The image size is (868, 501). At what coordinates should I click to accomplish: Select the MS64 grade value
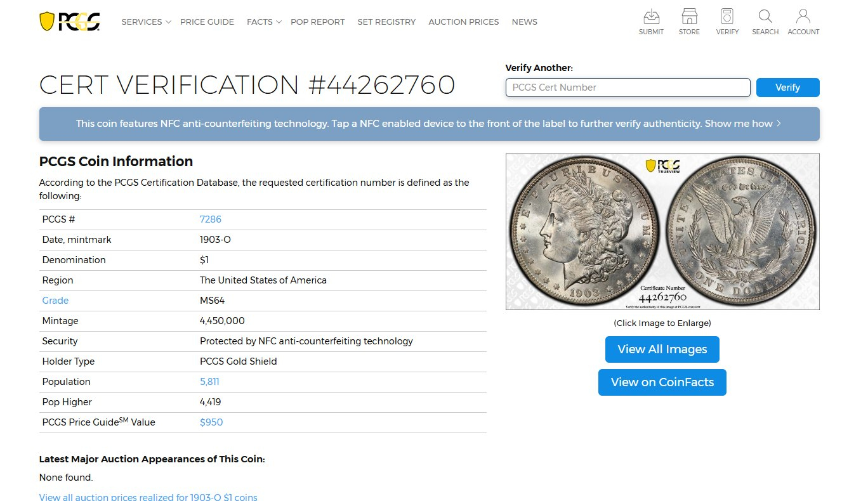[x=212, y=301]
